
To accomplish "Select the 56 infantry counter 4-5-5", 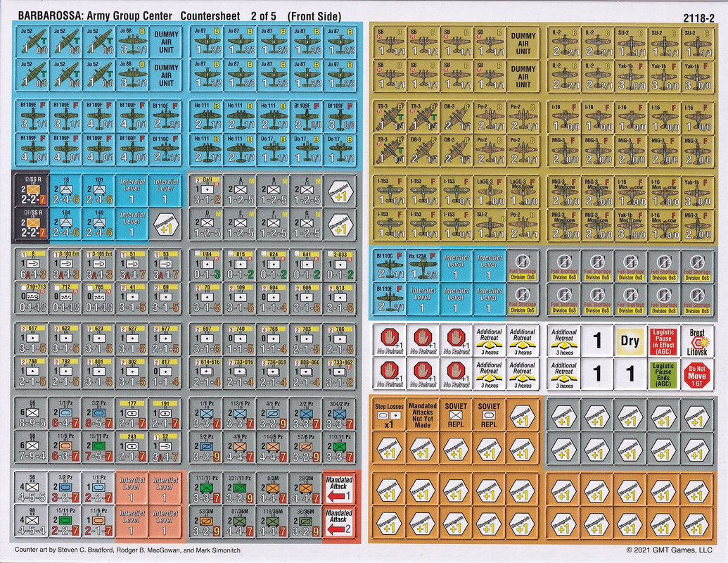I will [x=32, y=488].
